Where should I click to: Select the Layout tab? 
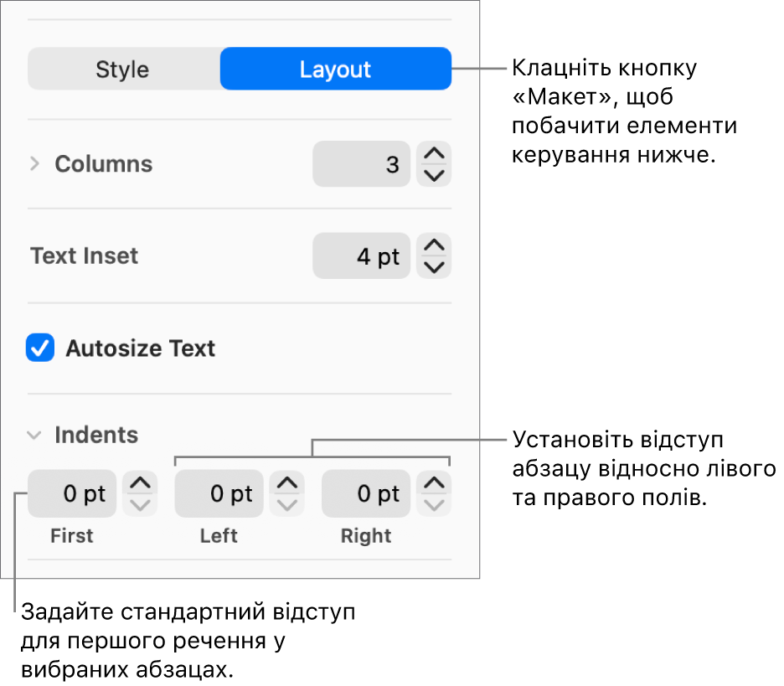(335, 70)
